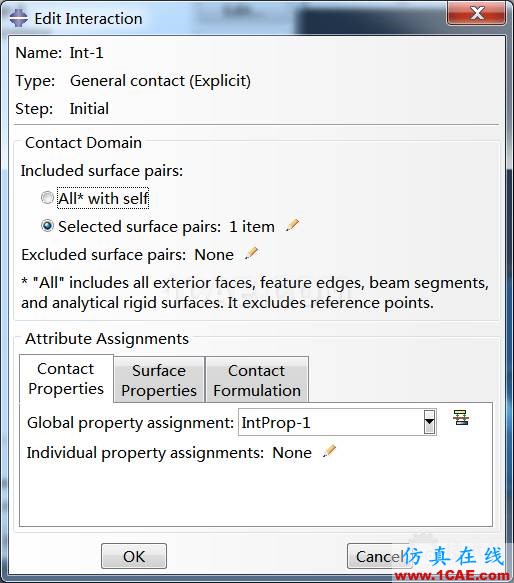The height and width of the screenshot is (583, 514).
Task: Edit excluded surface pairs using pencil icon
Action: tap(251, 254)
